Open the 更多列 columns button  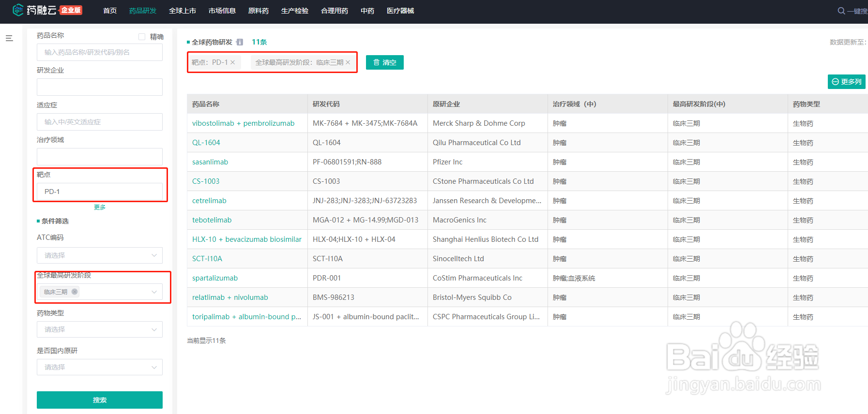click(x=847, y=82)
